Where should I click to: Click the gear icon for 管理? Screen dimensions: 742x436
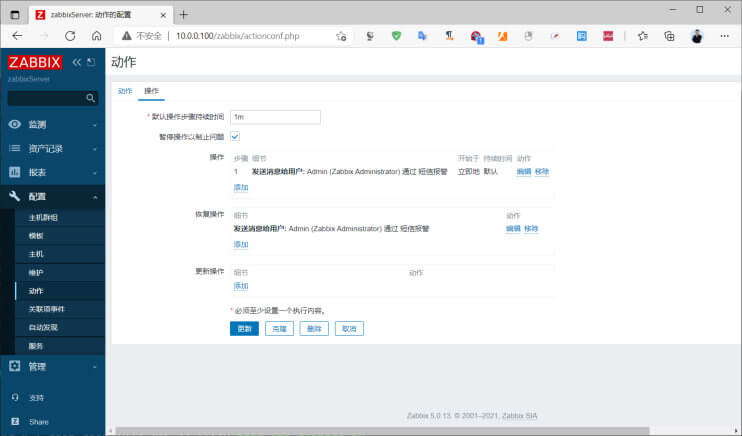pos(15,366)
